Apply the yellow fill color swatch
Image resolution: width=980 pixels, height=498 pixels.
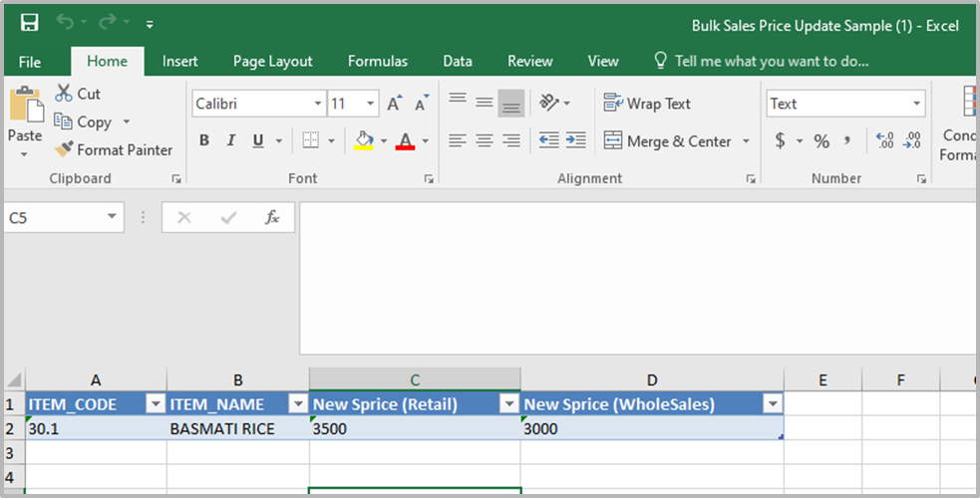pyautogui.click(x=364, y=141)
